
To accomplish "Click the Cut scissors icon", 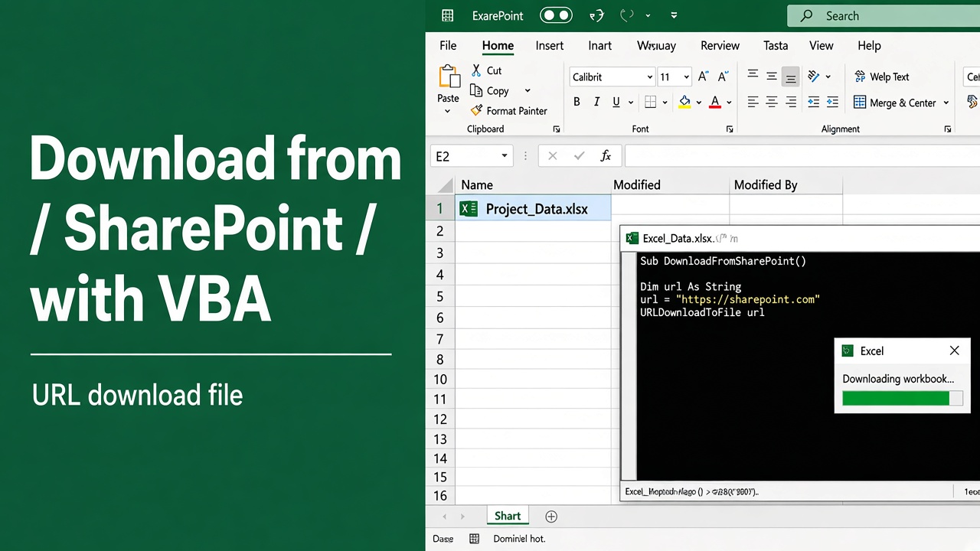I will coord(476,70).
